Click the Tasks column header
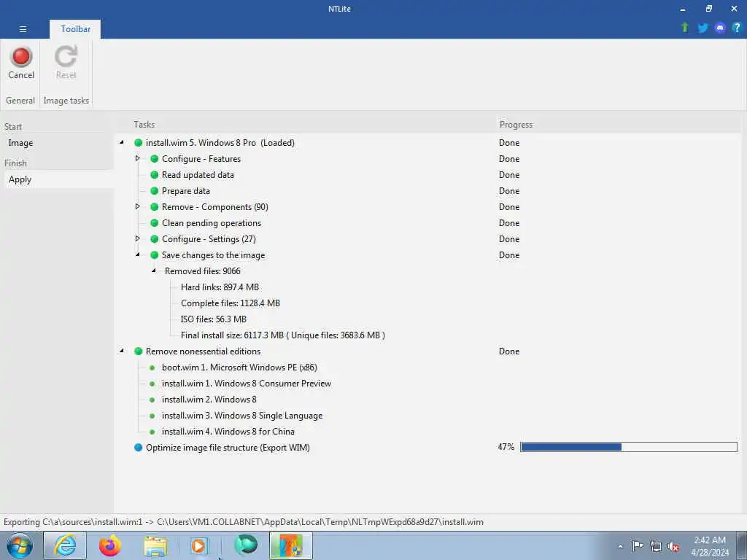The image size is (747, 560). click(144, 124)
